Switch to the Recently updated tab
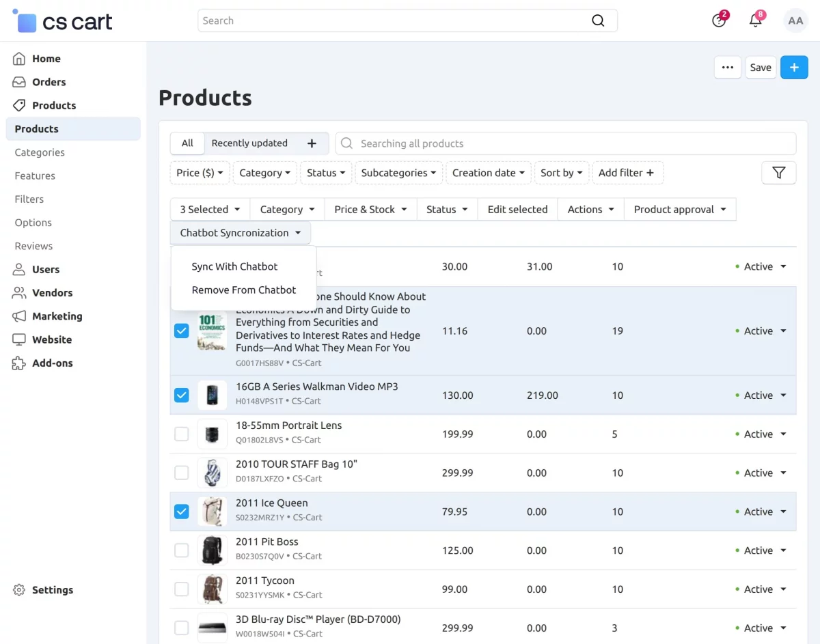Image resolution: width=820 pixels, height=644 pixels. (249, 143)
